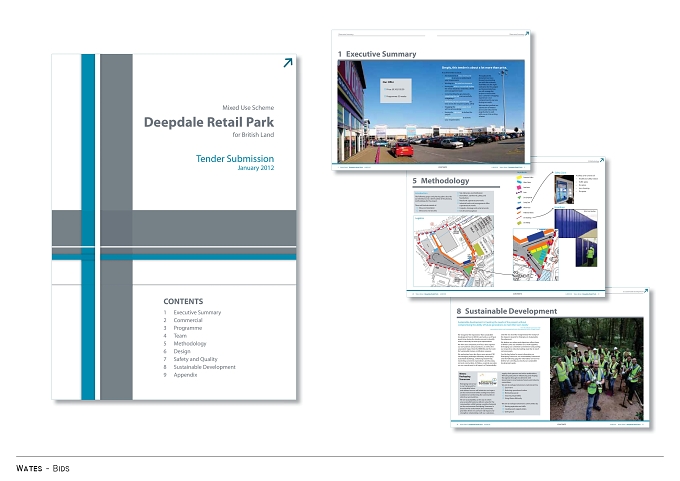
Task: Click the team photo in hi-vis vests
Action: (597, 369)
